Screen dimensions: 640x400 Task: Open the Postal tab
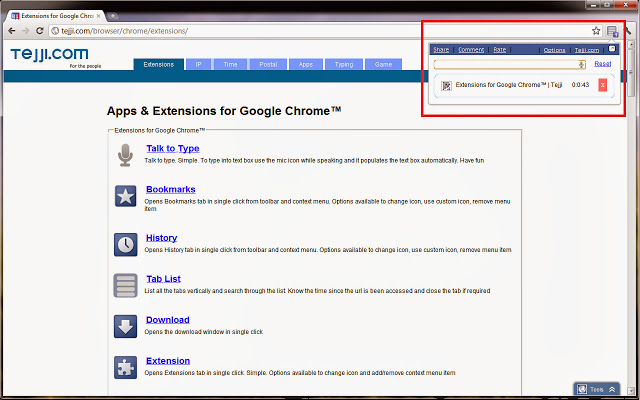[268, 64]
